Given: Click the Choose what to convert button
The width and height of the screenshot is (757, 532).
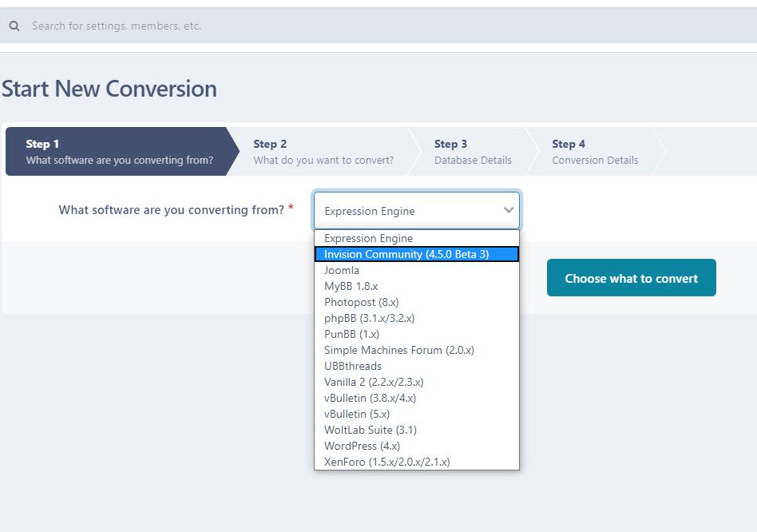Looking at the screenshot, I should click(631, 278).
